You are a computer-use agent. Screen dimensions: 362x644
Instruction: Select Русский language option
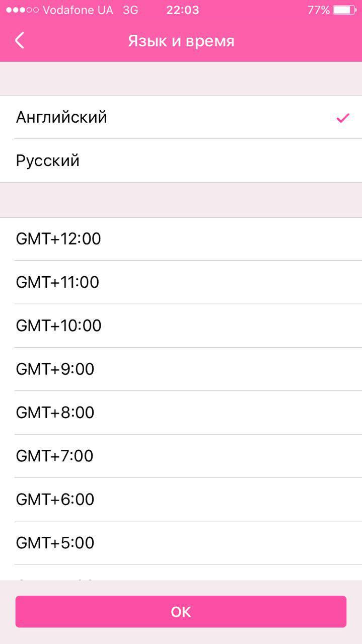48,161
